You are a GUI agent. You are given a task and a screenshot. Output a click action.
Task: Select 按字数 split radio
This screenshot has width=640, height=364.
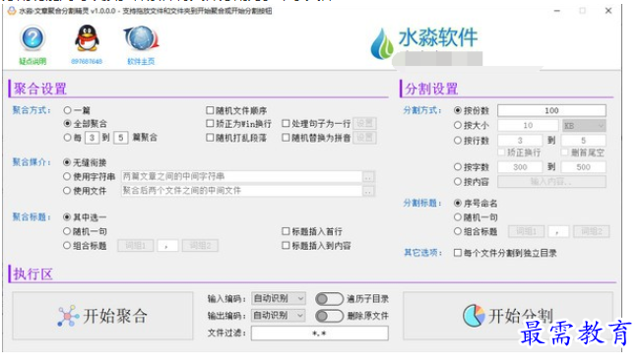click(x=458, y=167)
